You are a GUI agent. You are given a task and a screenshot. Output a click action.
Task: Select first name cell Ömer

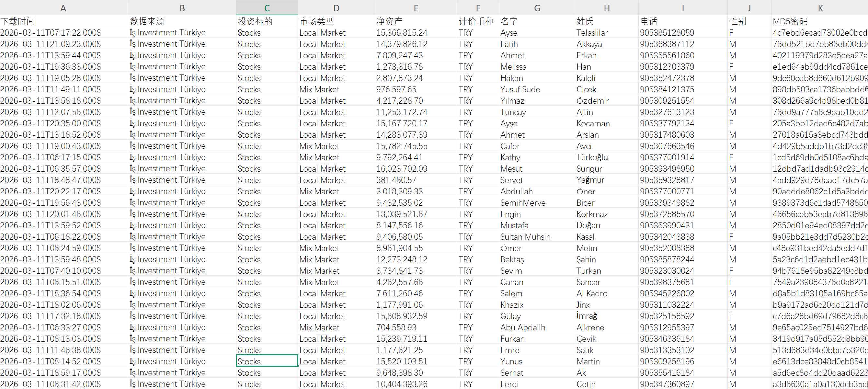point(537,248)
